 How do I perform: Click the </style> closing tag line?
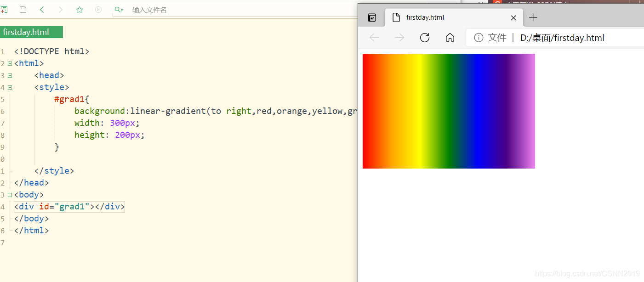coord(54,171)
